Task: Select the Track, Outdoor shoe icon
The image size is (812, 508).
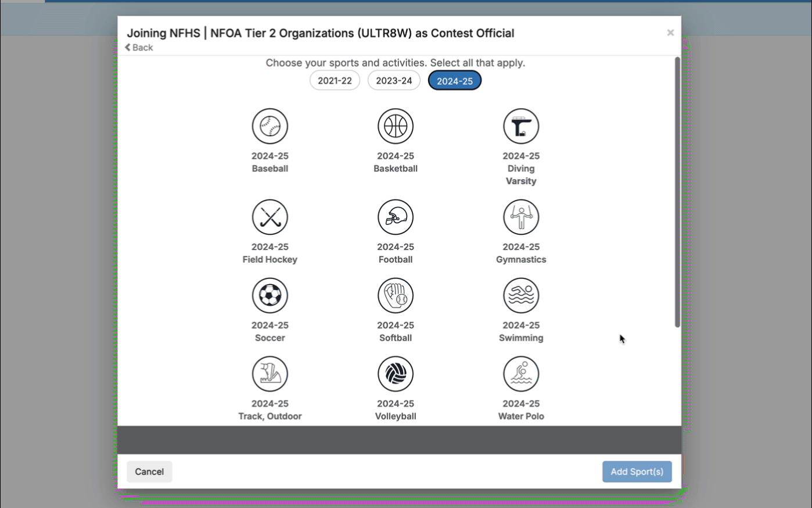Action: point(270,374)
